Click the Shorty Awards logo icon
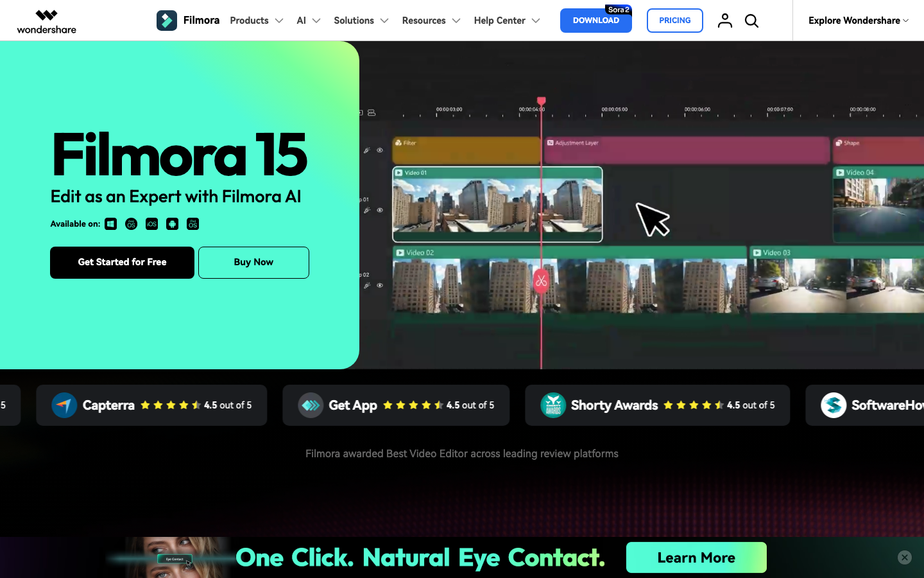 coord(553,405)
